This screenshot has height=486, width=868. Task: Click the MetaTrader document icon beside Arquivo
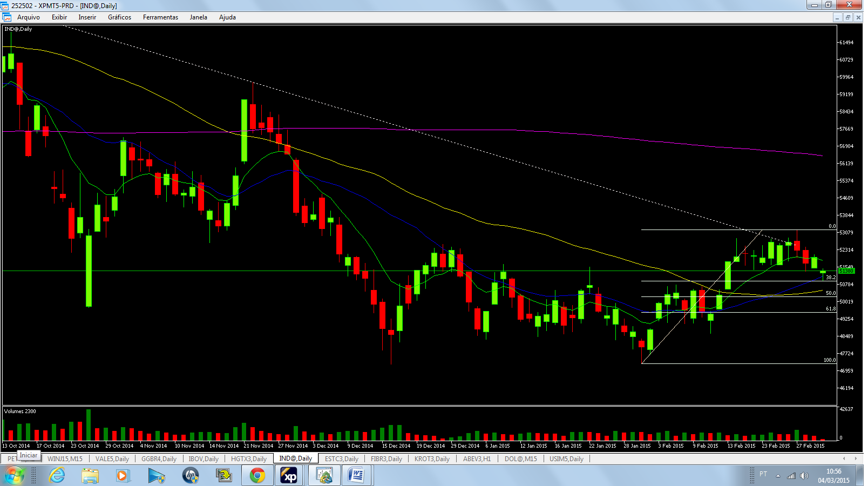(x=7, y=17)
